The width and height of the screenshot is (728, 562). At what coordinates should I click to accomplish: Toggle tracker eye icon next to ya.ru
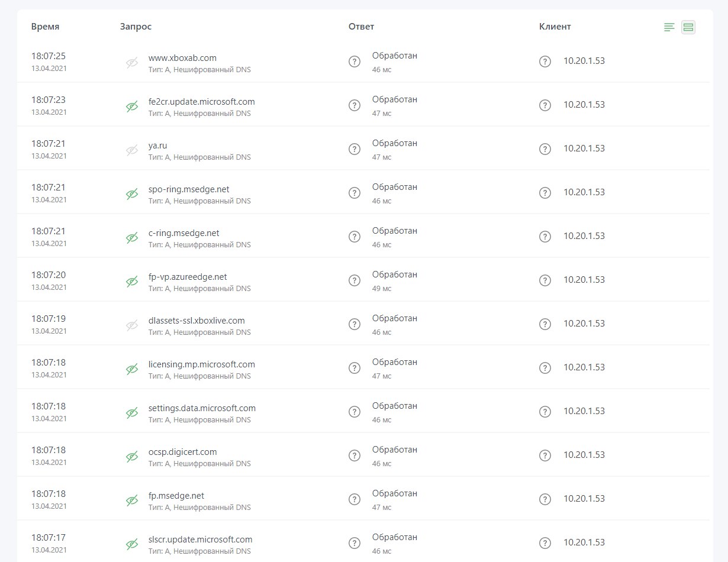coord(132,150)
